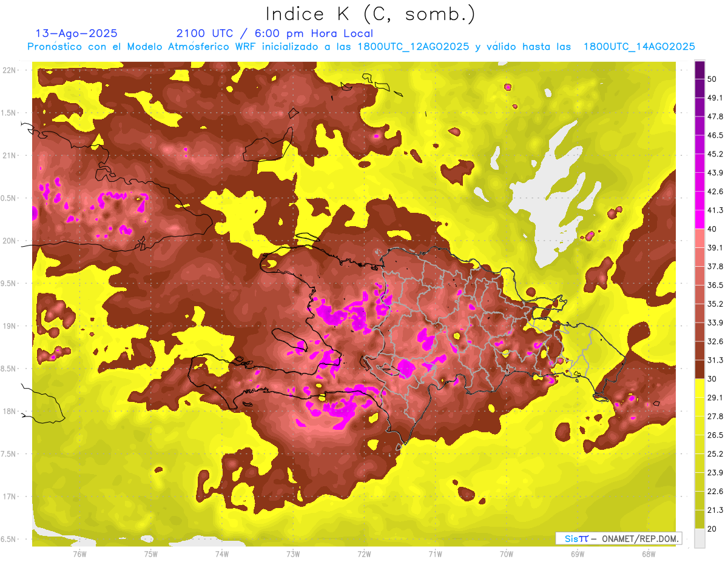This screenshot has width=728, height=562.
Task: Click the legend value "50"
Action: 712,79
